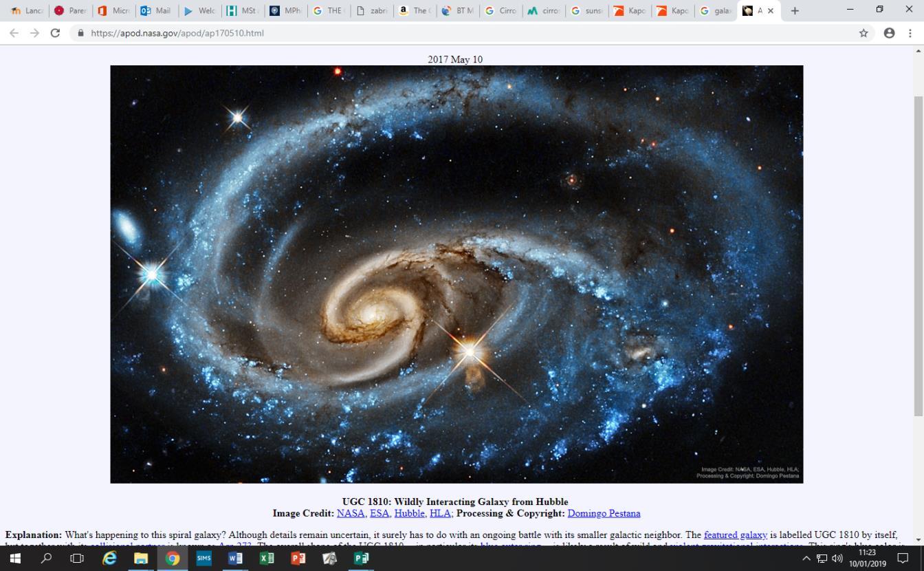Follow the ESA image credit link
The height and width of the screenshot is (571, 924).
[379, 513]
